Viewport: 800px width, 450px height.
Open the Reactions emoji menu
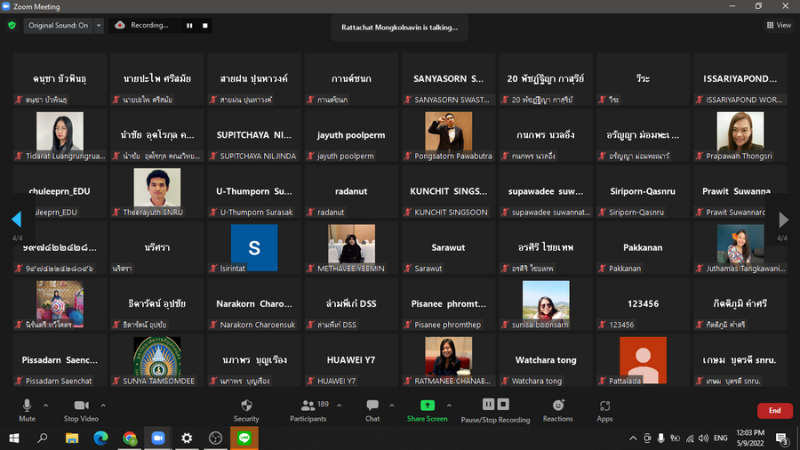(x=558, y=406)
